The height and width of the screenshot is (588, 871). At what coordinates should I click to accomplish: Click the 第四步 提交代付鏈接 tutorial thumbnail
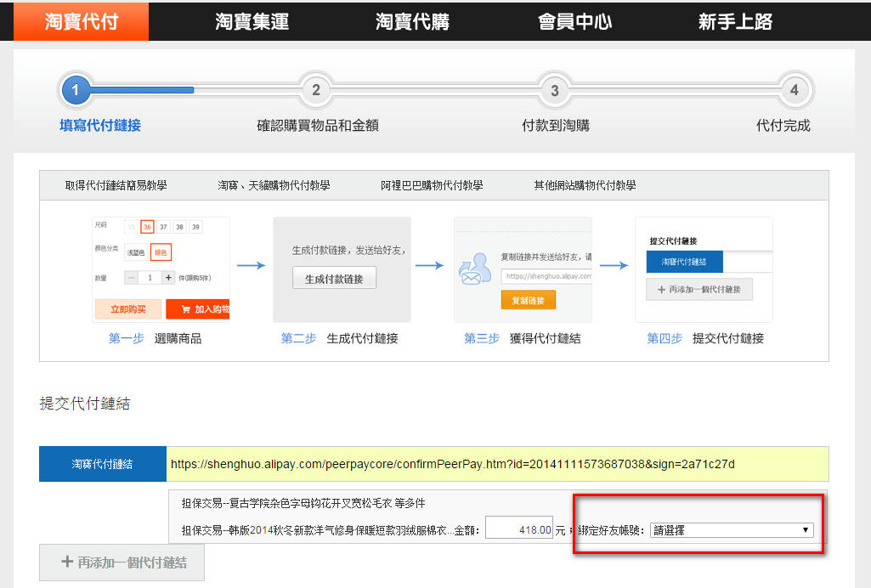click(x=704, y=269)
